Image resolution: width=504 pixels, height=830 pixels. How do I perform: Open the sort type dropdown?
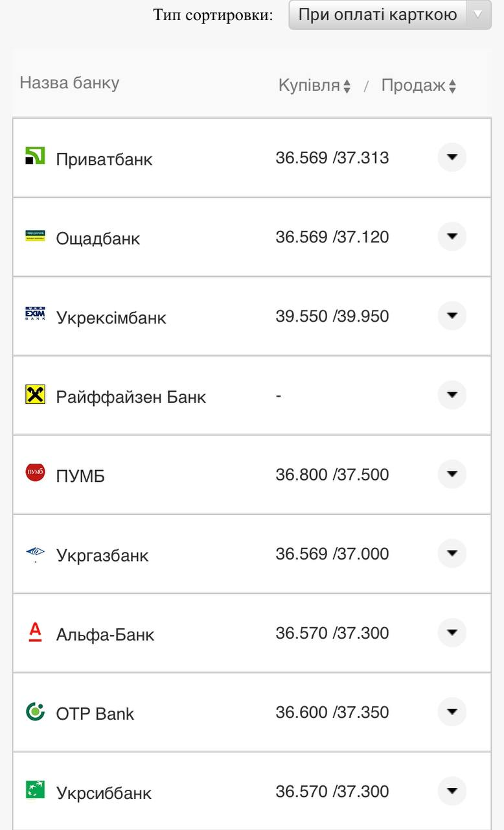389,15
